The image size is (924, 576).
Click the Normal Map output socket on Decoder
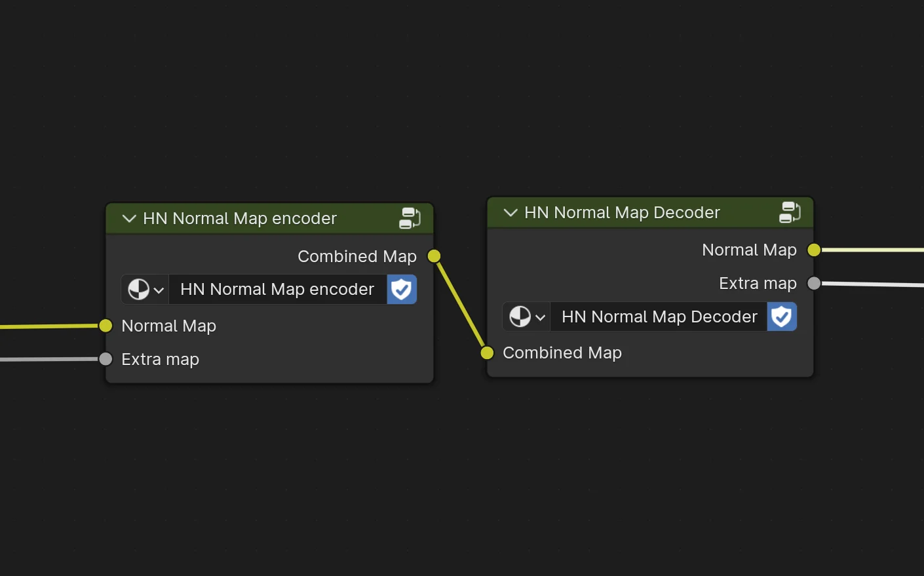[814, 250]
